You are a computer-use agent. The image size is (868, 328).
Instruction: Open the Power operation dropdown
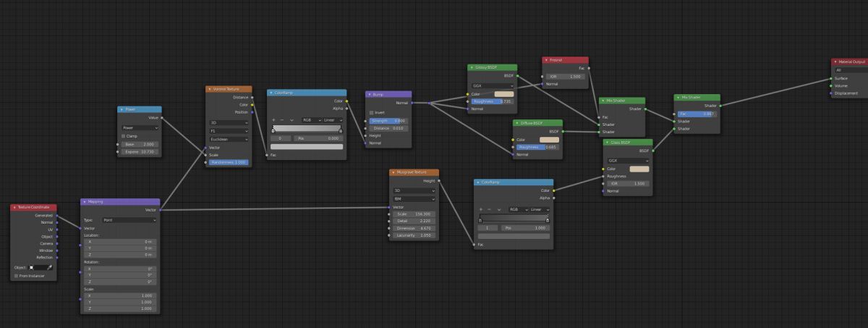pos(140,127)
